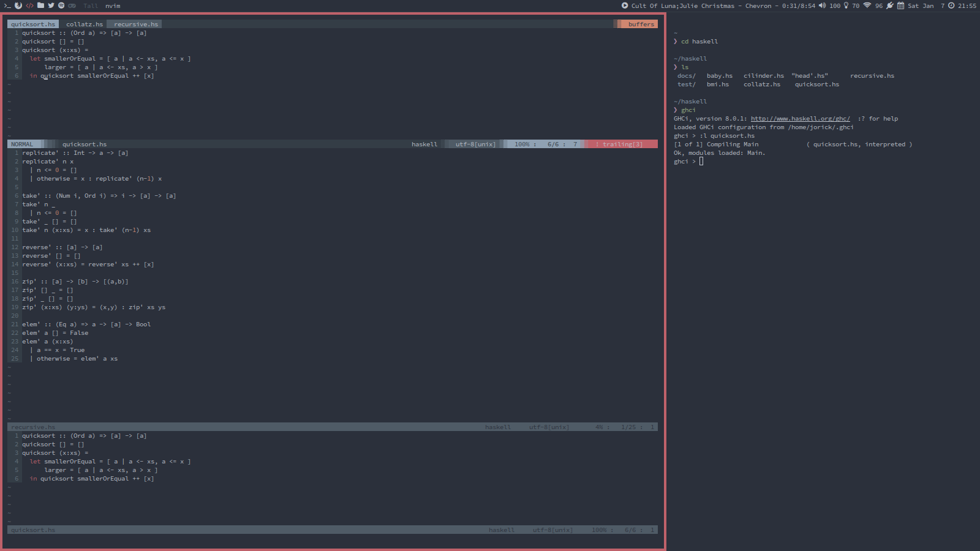
Task: Click baby.hs in the ls output
Action: coord(720,76)
